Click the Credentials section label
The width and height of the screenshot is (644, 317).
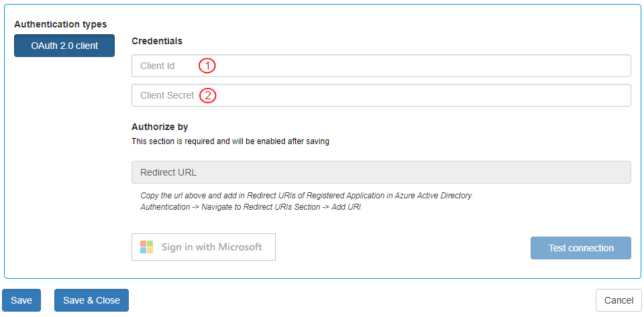(157, 41)
